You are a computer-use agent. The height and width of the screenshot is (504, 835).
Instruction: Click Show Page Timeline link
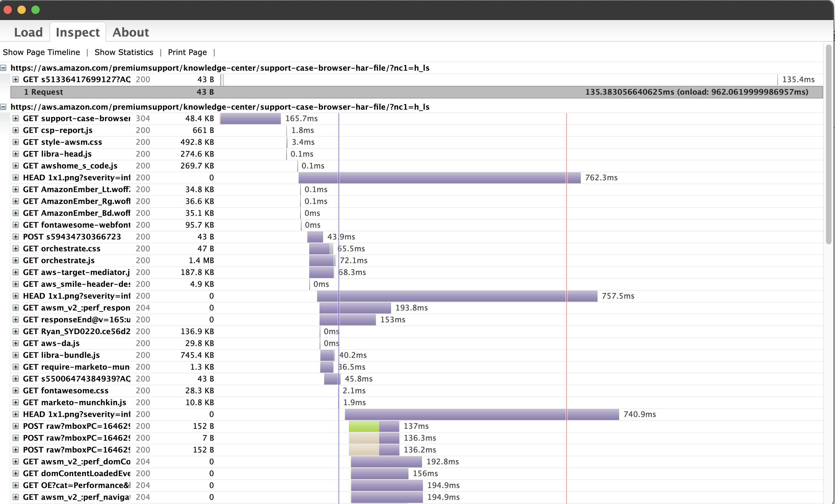(x=41, y=52)
